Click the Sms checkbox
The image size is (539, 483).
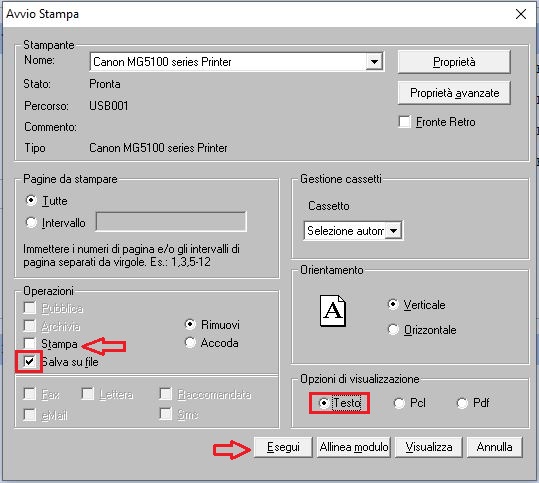pyautogui.click(x=166, y=414)
